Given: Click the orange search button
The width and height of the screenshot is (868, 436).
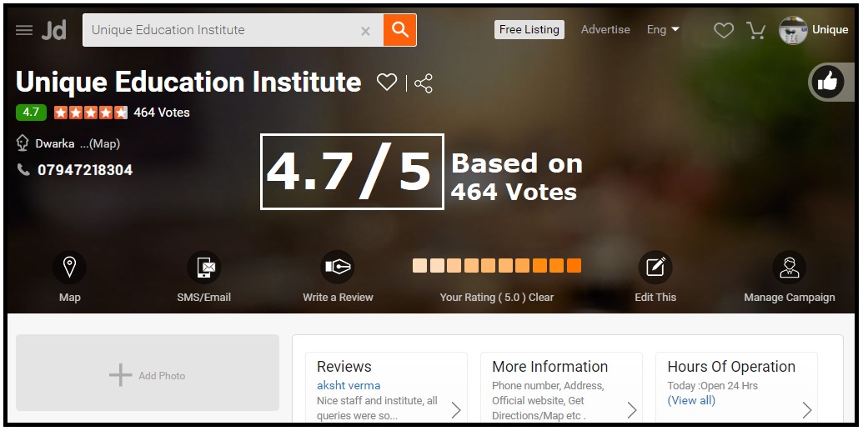Looking at the screenshot, I should (400, 30).
